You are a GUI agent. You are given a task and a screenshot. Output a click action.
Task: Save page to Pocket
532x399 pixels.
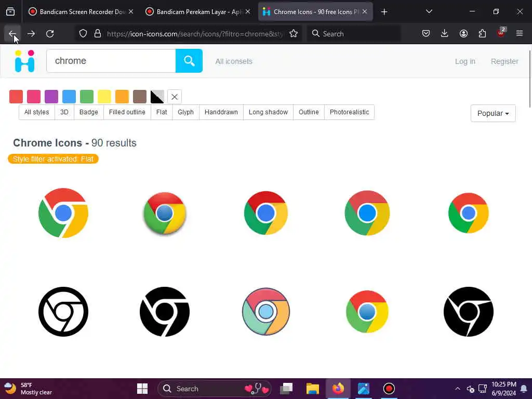point(426,34)
